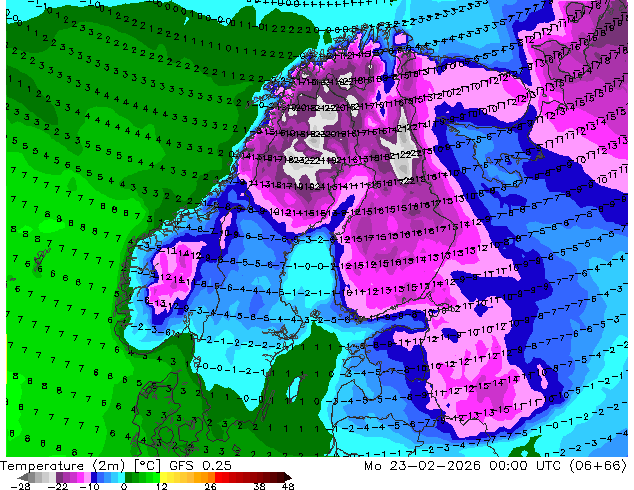
Task: Click the left arrow tip of the color bar
Action: [22, 478]
